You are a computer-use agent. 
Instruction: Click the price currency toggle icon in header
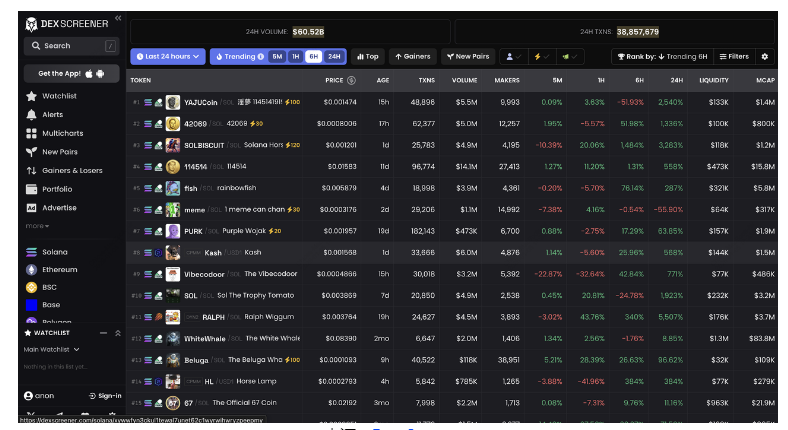[351, 80]
